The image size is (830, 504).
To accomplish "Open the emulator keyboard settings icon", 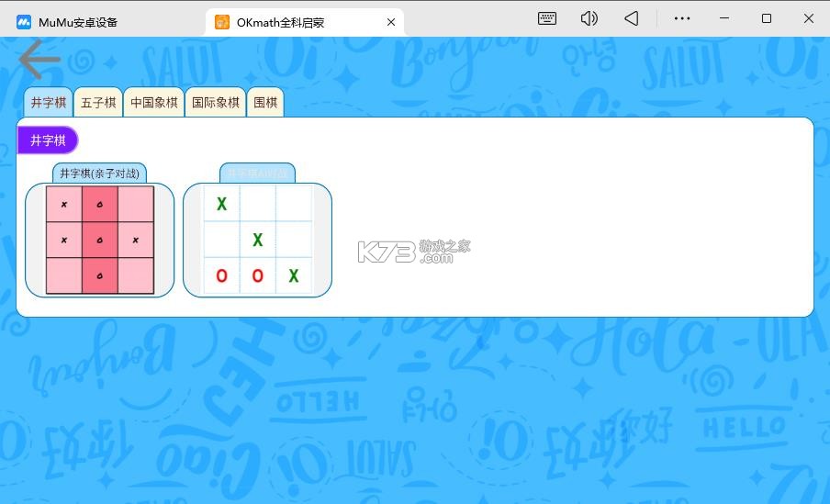I will pos(547,18).
